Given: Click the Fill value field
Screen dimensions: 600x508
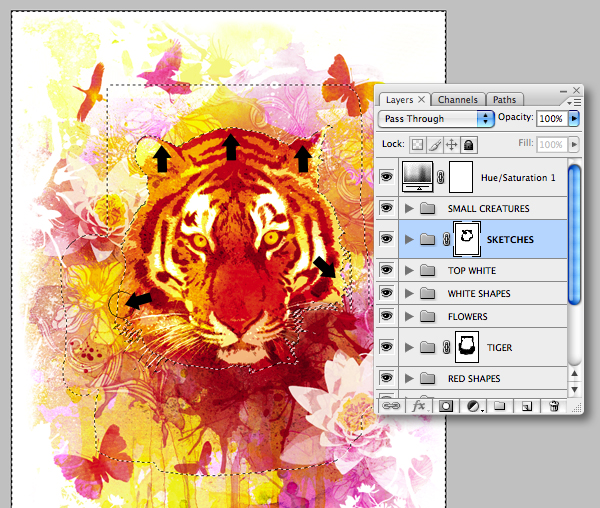Looking at the screenshot, I should click(552, 145).
